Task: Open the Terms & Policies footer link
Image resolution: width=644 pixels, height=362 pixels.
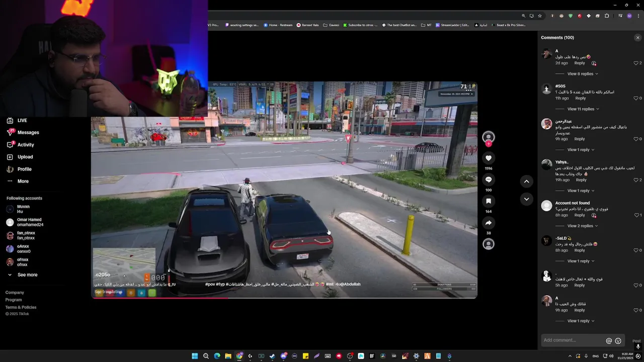Action: click(21, 307)
